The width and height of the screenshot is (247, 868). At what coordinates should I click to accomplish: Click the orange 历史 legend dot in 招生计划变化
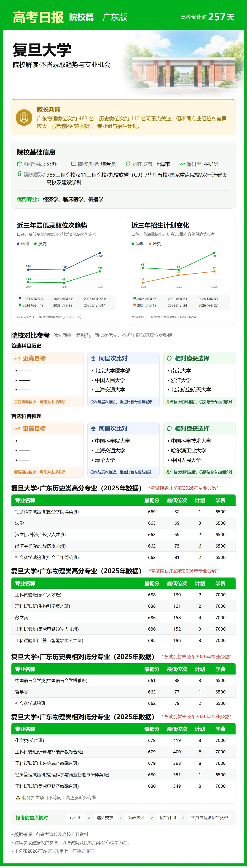coord(150,244)
